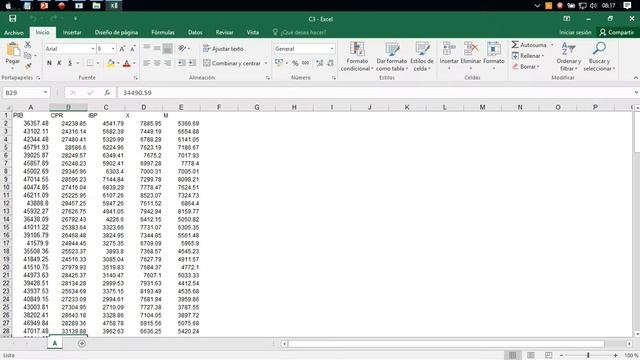The height and width of the screenshot is (360, 640).
Task: Click the Compartir button
Action: click(616, 32)
